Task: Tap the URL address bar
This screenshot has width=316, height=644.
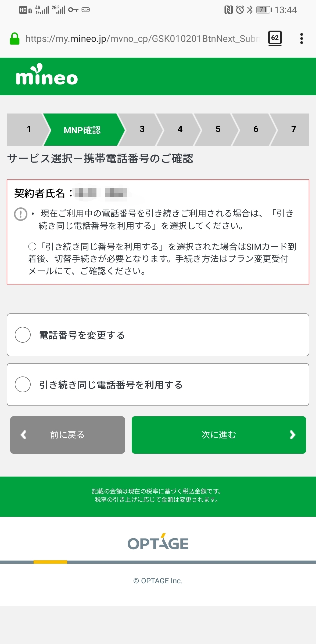Action: [142, 39]
